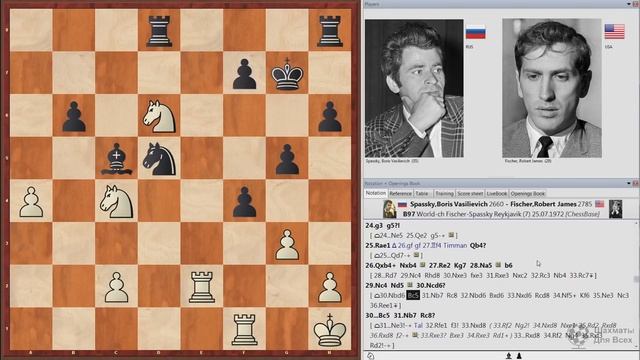Click Fischer's small portrait in game header
640x360 pixels.
(615, 209)
